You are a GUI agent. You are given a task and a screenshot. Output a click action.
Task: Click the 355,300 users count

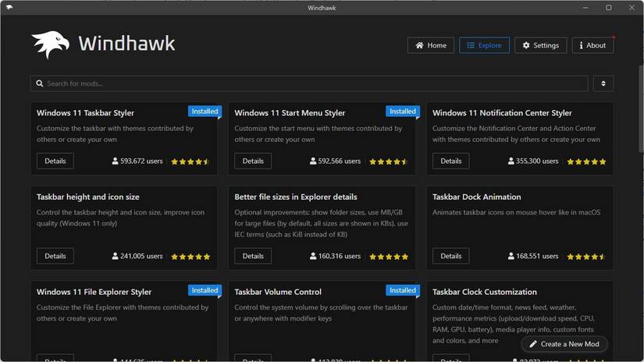(x=537, y=161)
